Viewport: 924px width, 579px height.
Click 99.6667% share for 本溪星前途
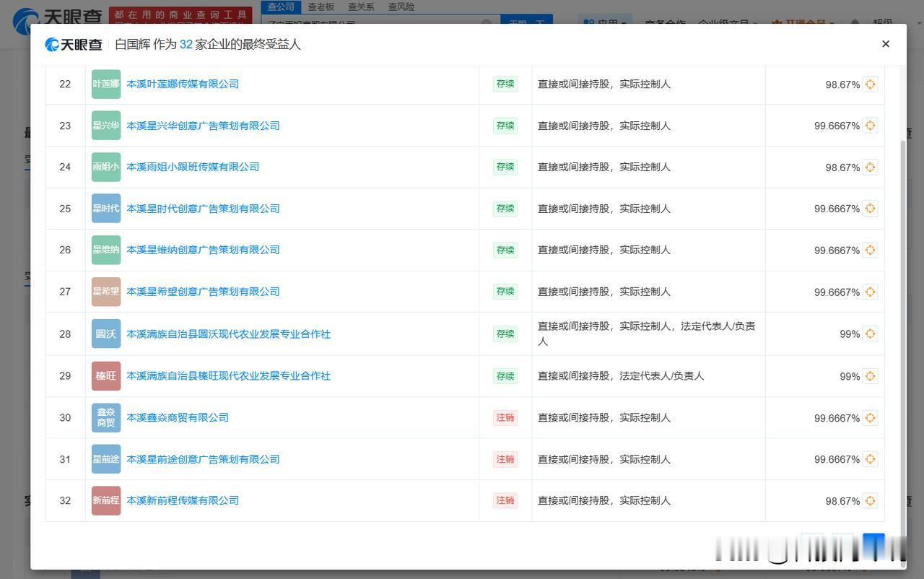pyautogui.click(x=837, y=459)
